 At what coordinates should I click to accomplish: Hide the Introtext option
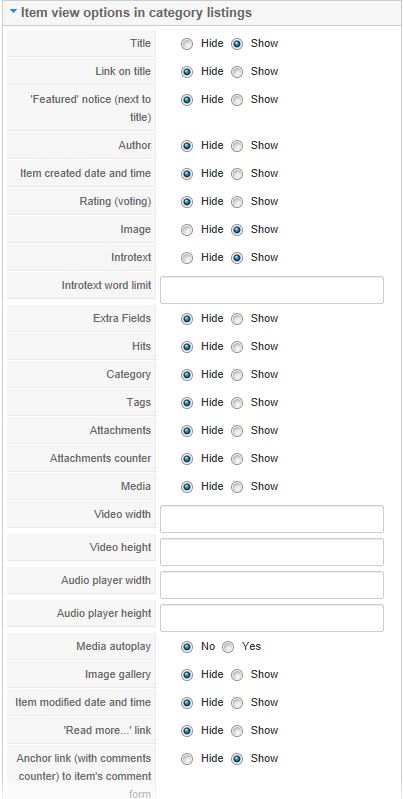click(187, 258)
